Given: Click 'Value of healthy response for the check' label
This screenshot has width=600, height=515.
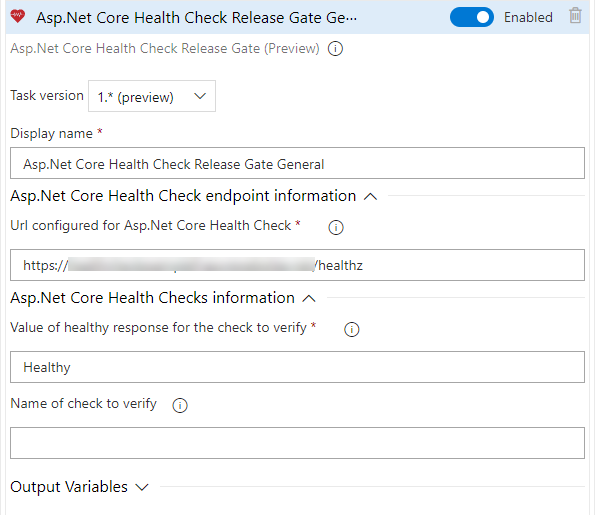Looking at the screenshot, I should (x=158, y=328).
